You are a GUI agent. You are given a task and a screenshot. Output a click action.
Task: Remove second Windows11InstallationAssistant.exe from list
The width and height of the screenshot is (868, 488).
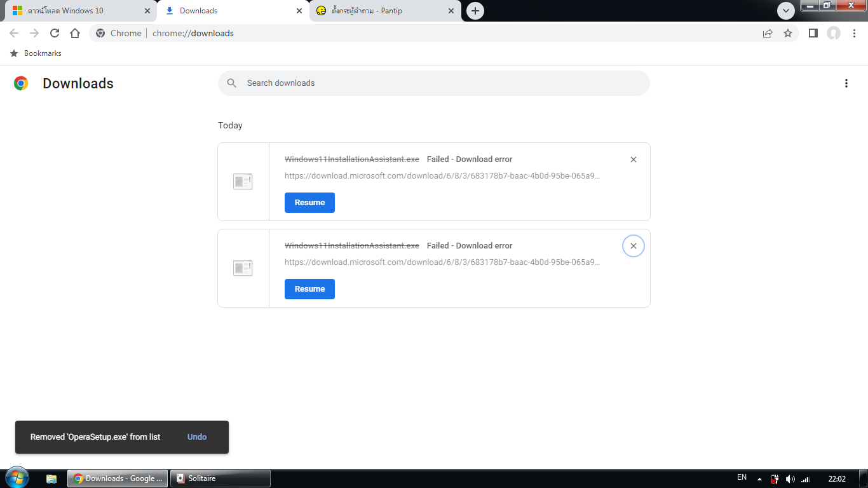(x=633, y=246)
